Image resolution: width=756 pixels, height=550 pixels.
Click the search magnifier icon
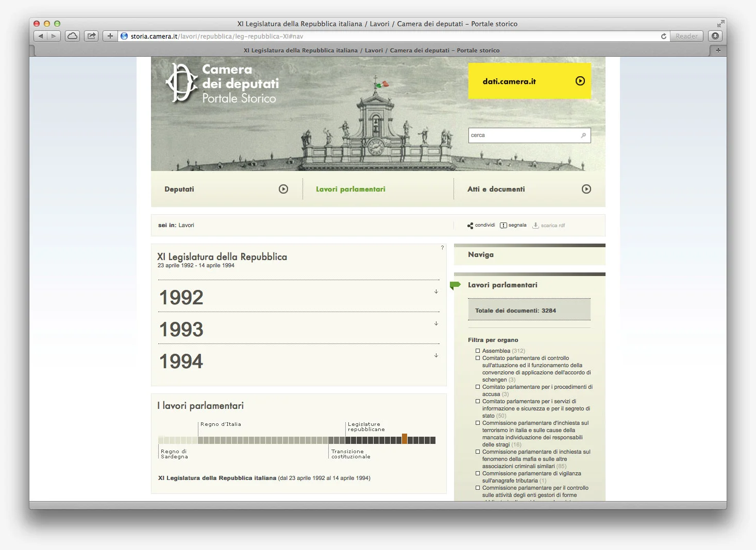tap(583, 135)
